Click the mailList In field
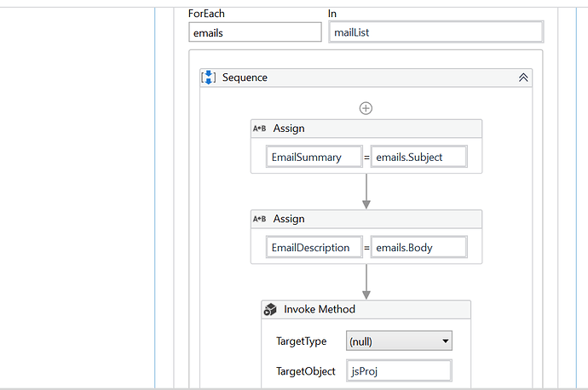This screenshot has width=588, height=390. [435, 32]
